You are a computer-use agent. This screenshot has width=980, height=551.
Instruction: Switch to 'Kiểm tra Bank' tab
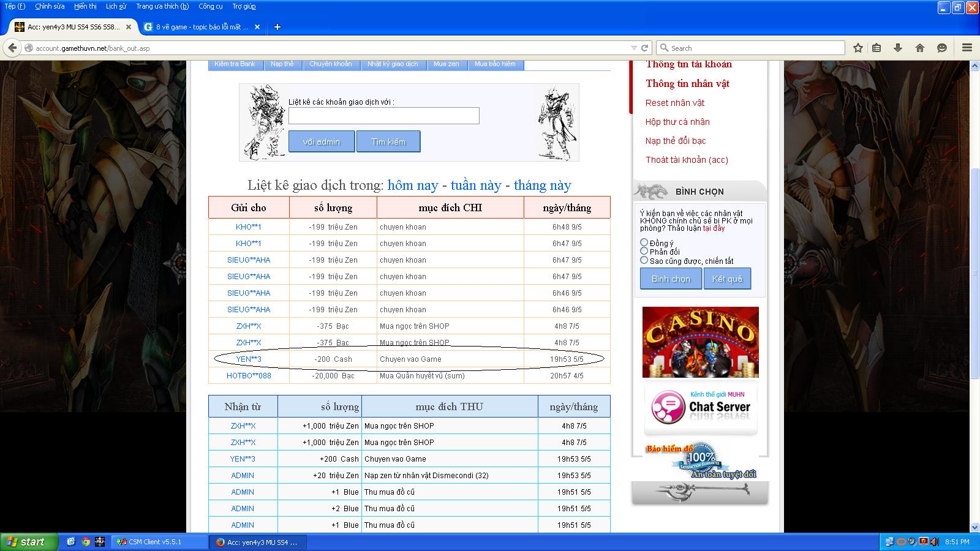pos(235,64)
